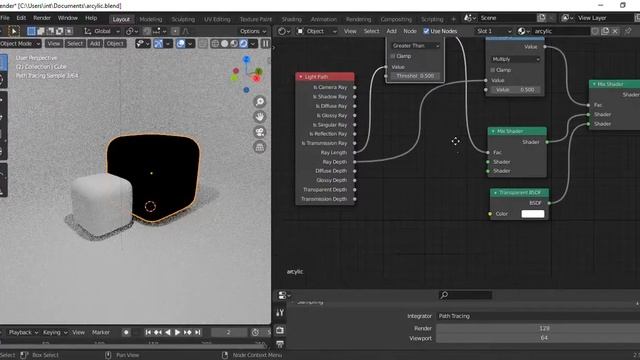640x360 pixels.
Task: Click the Multiply node Value 0.500 slider
Action: [516, 89]
